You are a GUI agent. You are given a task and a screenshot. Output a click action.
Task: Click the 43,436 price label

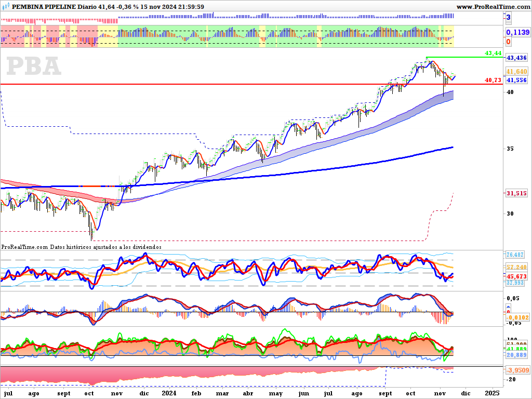[516, 58]
